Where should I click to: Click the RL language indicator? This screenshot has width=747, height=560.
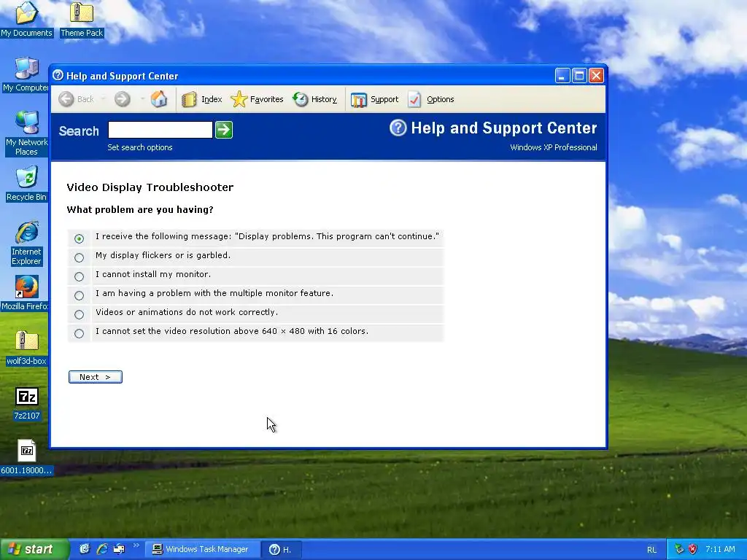tap(651, 550)
